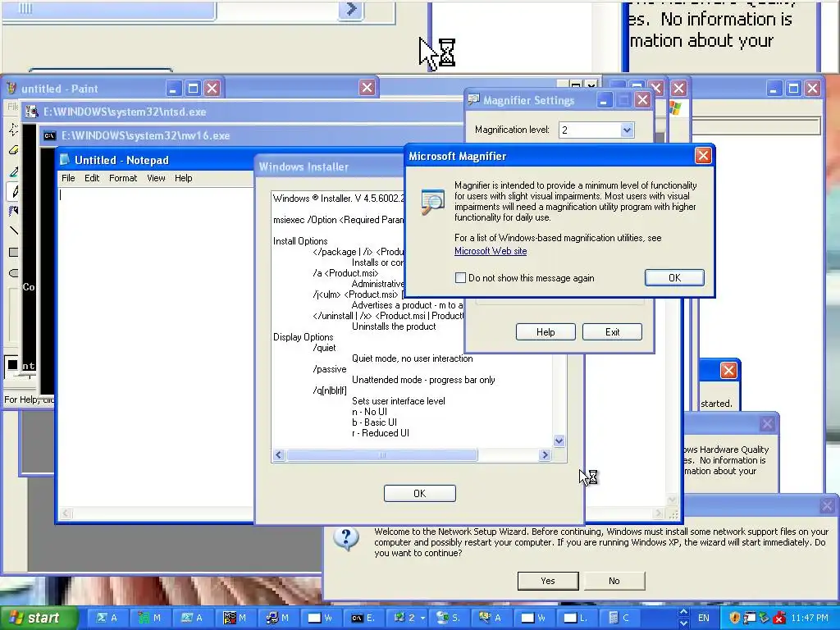Click the yellow shield tray icon
Screen dimensions: 840x630
[734, 618]
